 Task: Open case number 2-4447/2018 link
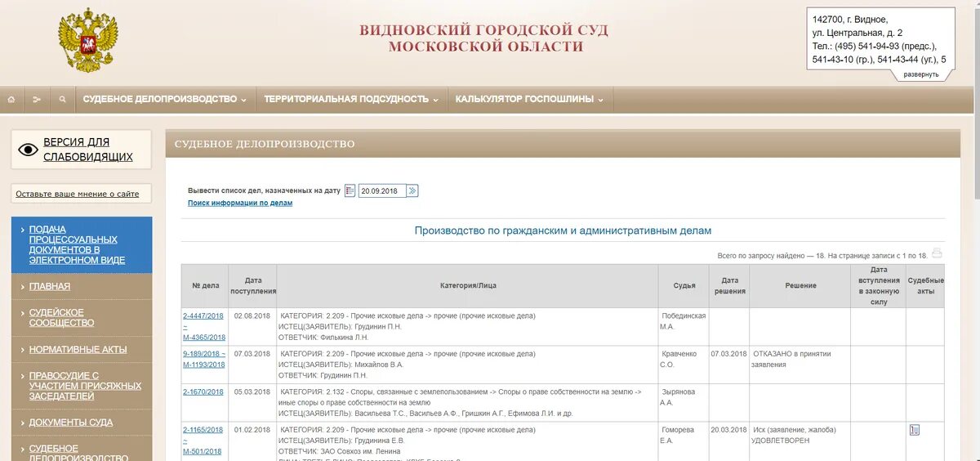(x=205, y=316)
